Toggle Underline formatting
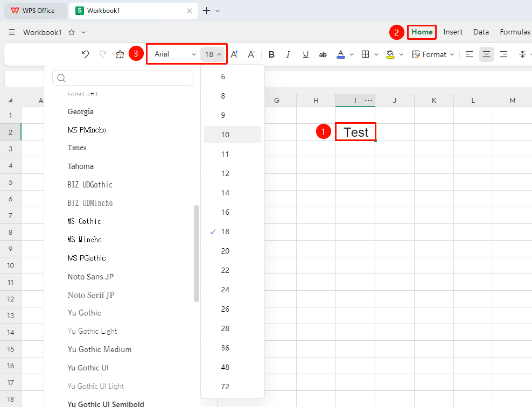Image resolution: width=532 pixels, height=407 pixels. (x=306, y=54)
